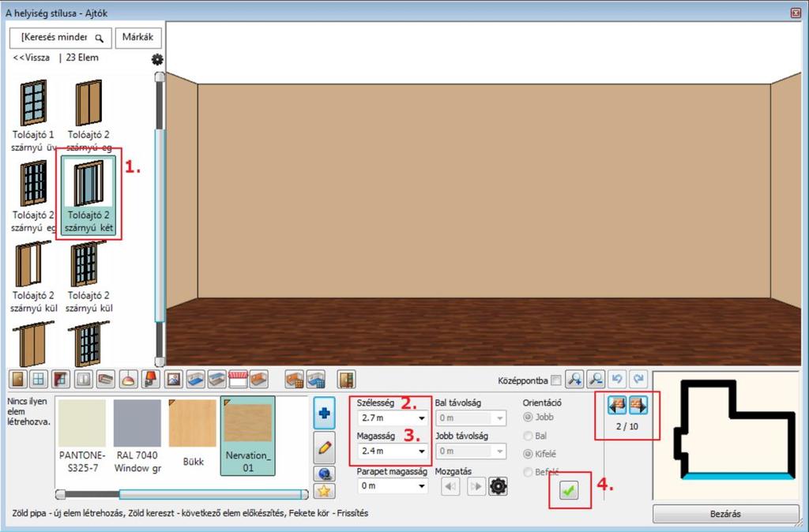Image resolution: width=809 pixels, height=532 pixels.
Task: Click the gear icon above the door list
Action: pyautogui.click(x=157, y=60)
